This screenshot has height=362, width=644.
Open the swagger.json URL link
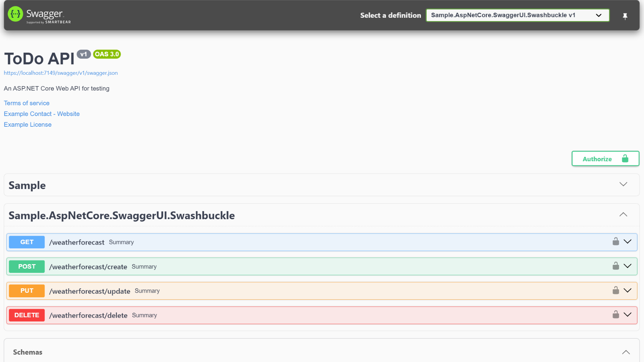pos(61,73)
